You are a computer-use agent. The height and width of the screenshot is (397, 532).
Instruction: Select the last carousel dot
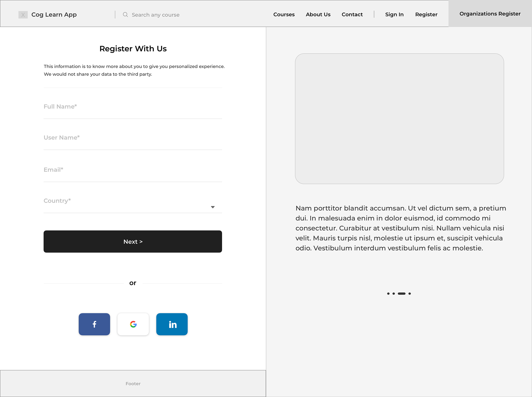(x=410, y=294)
